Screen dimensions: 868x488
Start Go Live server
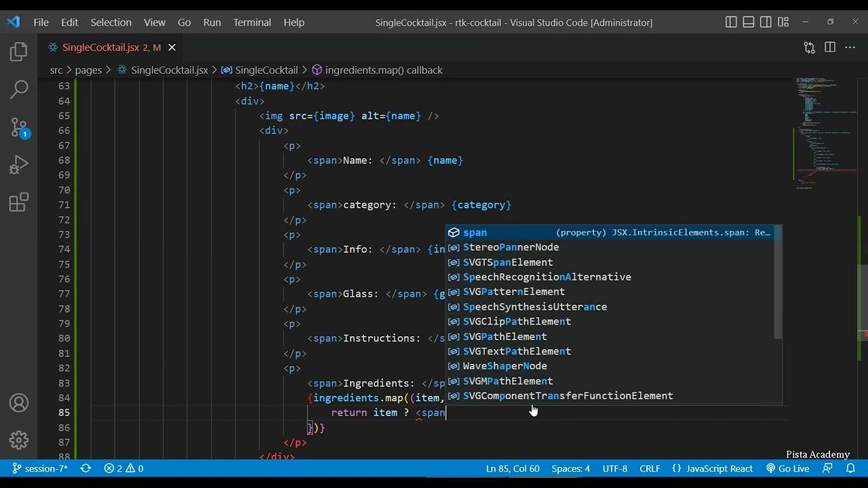pos(787,468)
